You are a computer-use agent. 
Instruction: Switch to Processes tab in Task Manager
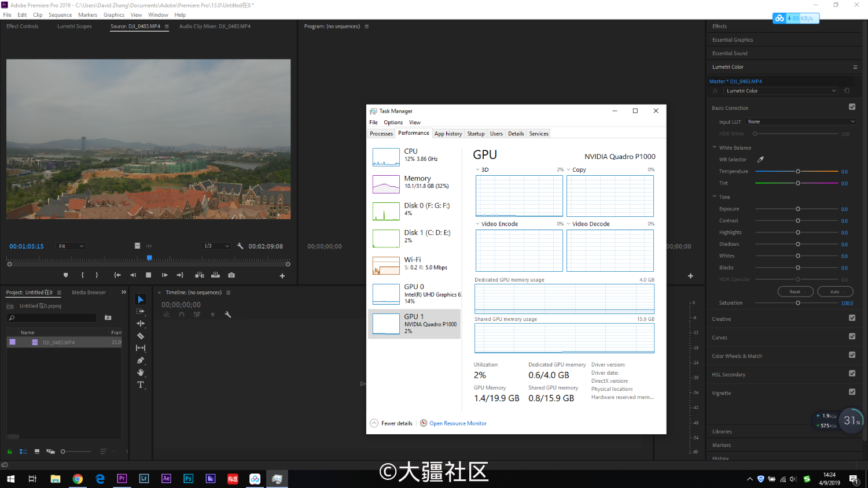pyautogui.click(x=381, y=134)
